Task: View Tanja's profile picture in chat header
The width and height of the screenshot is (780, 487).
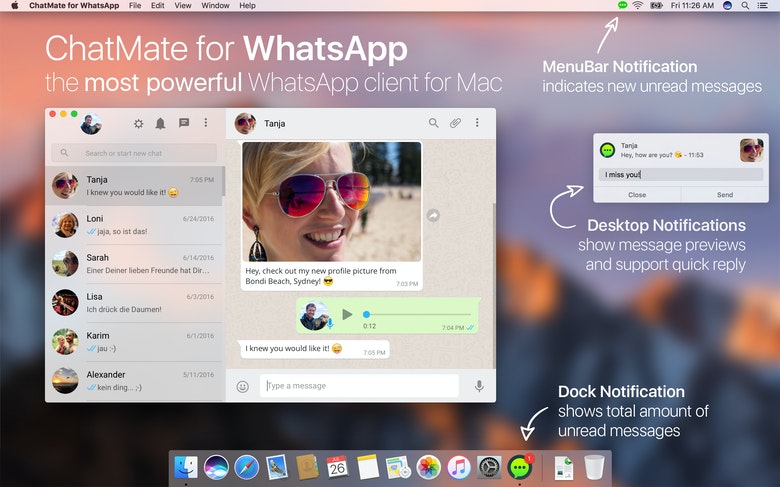Action: (x=245, y=123)
